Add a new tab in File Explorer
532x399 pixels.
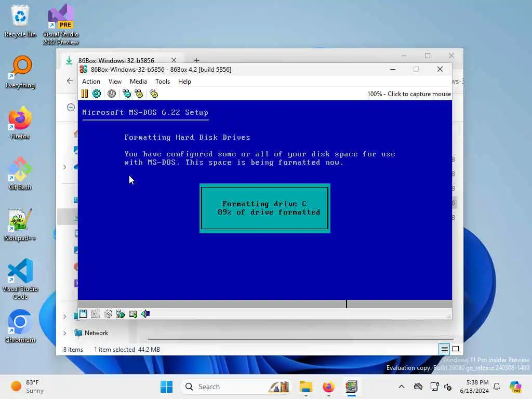click(197, 60)
